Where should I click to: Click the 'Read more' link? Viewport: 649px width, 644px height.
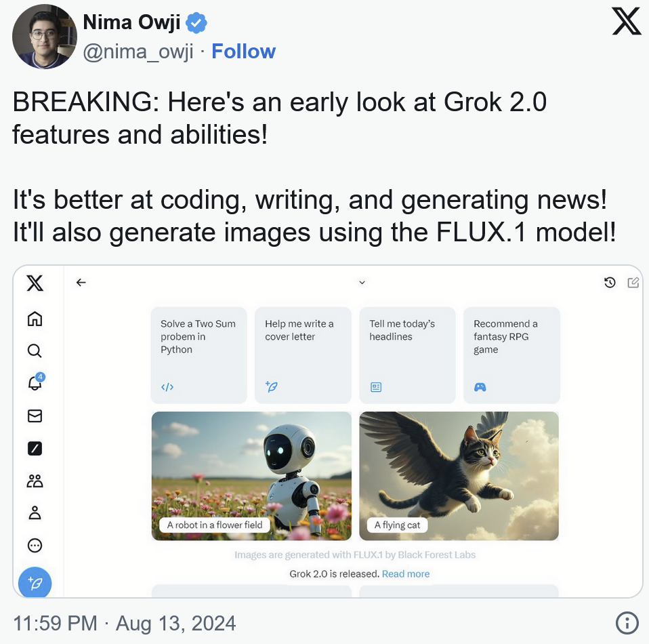pos(406,573)
